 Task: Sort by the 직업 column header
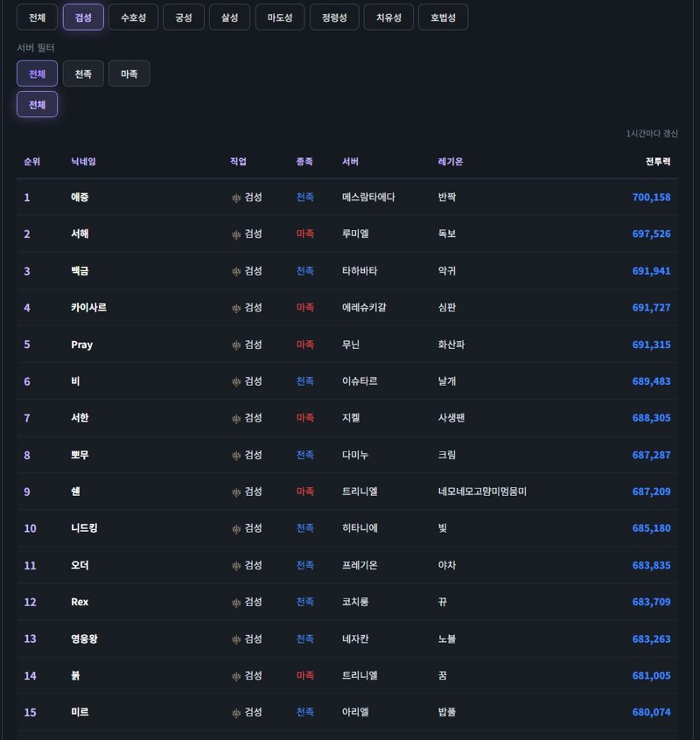tap(238, 162)
